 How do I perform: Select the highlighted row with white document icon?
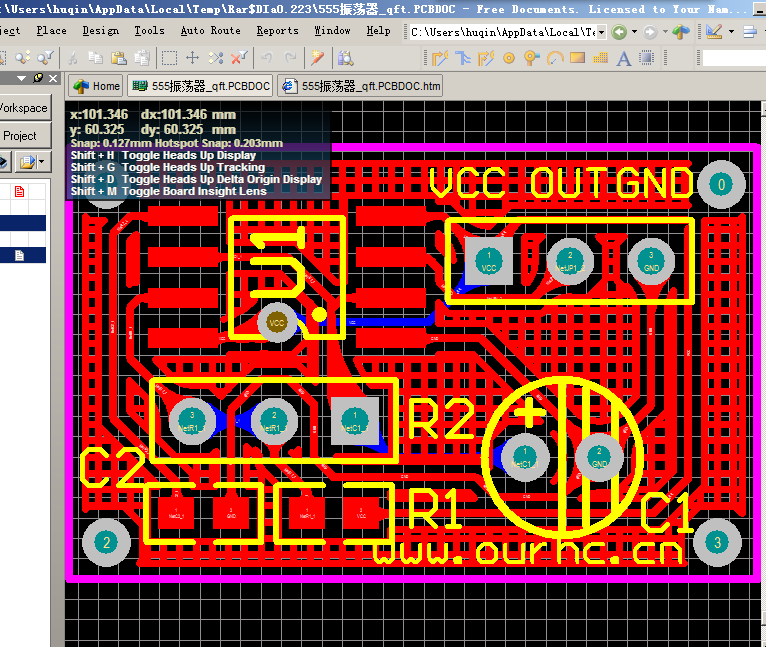23,255
